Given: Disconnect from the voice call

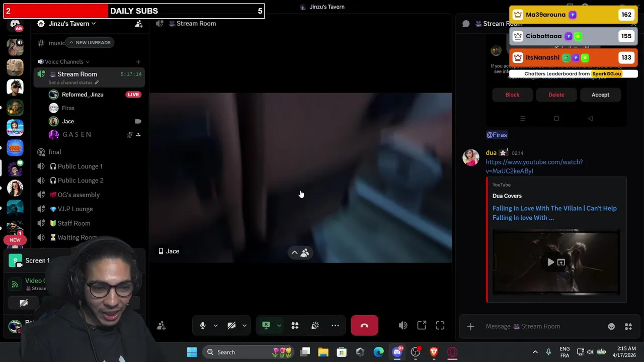Looking at the screenshot, I should [x=364, y=325].
